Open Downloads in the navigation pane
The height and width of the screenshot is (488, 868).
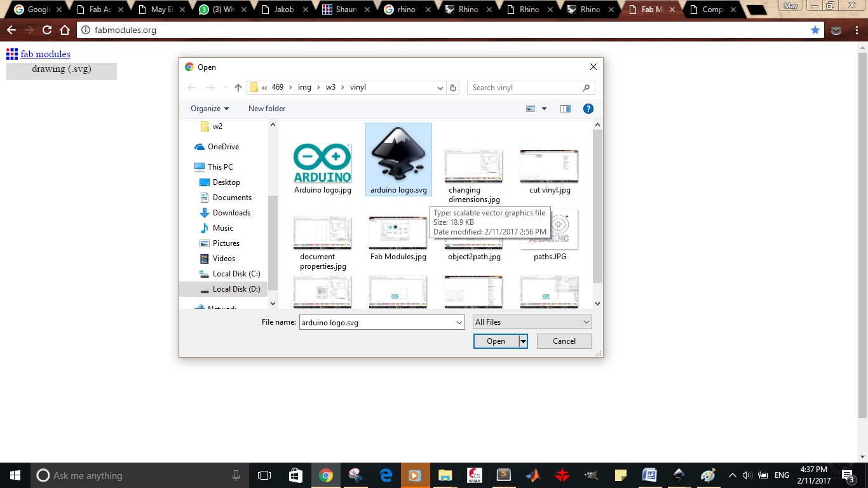point(225,213)
